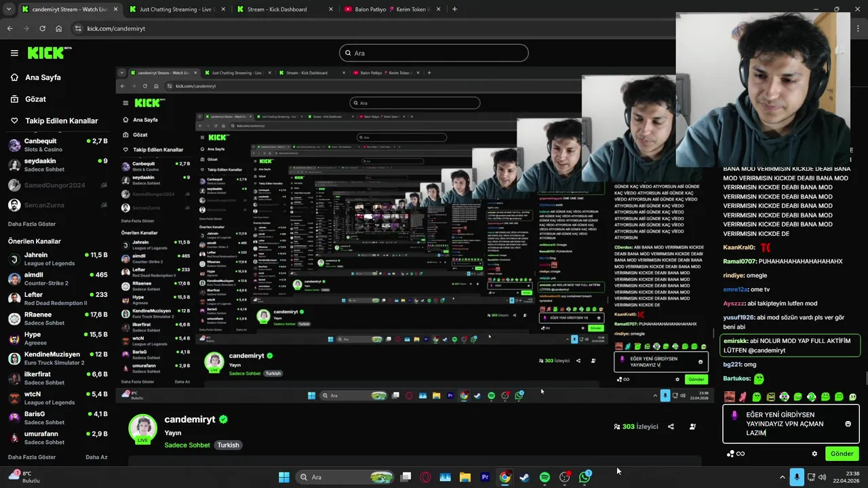This screenshot has height=488, width=868.
Task: Click the share icon next to viewer count
Action: [x=671, y=427]
